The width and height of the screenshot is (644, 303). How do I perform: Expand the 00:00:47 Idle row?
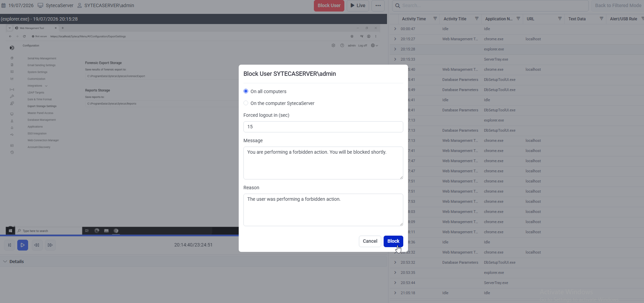pos(395,29)
